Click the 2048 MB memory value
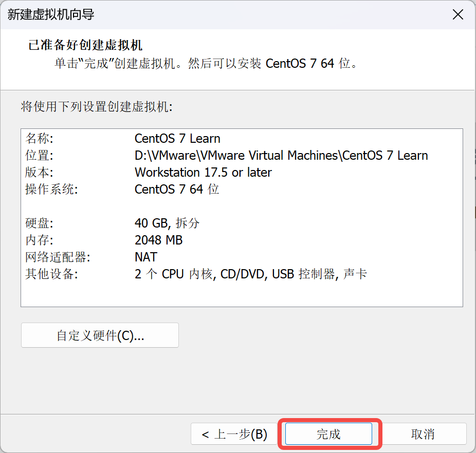Image resolution: width=476 pixels, height=453 pixels. (158, 240)
